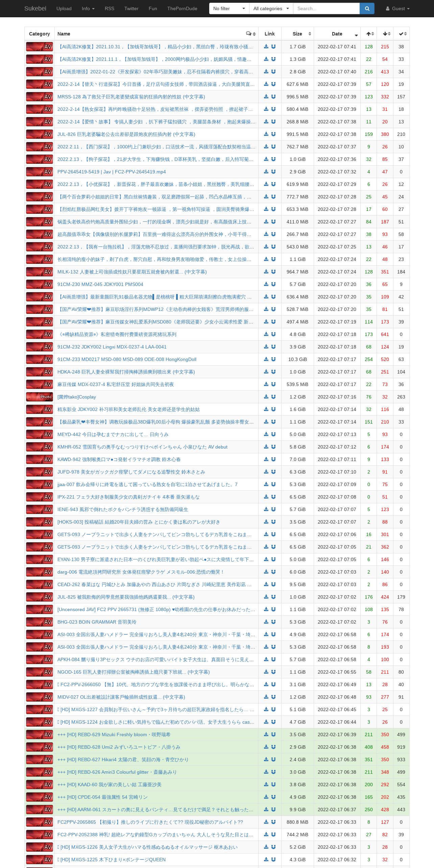Sort table by Size column
Screen dimensions: 434x868
pos(297,34)
